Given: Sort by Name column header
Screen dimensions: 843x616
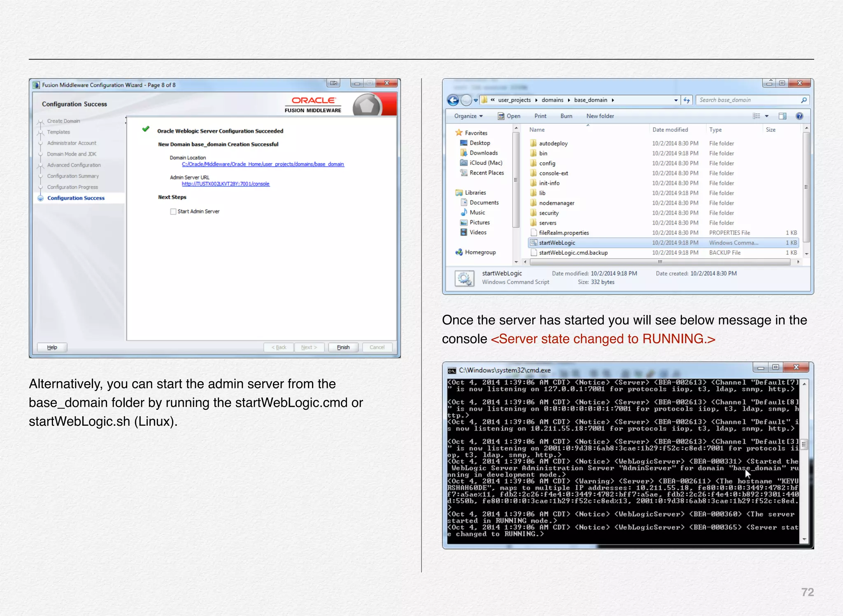Looking at the screenshot, I should (537, 130).
